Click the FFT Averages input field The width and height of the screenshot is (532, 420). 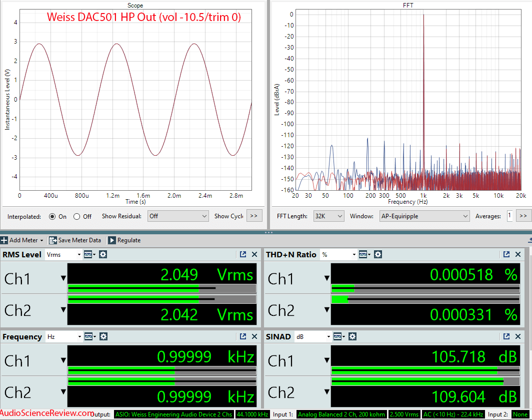509,216
